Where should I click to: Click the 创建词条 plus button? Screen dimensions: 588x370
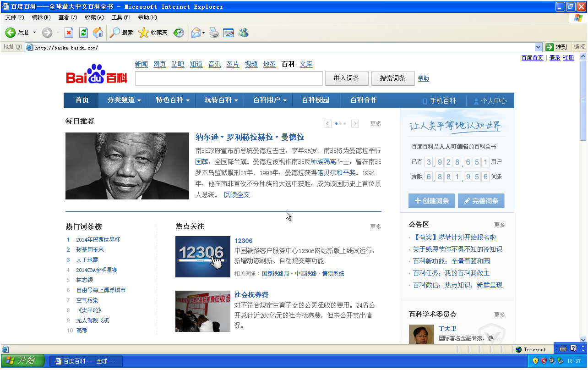pos(432,201)
